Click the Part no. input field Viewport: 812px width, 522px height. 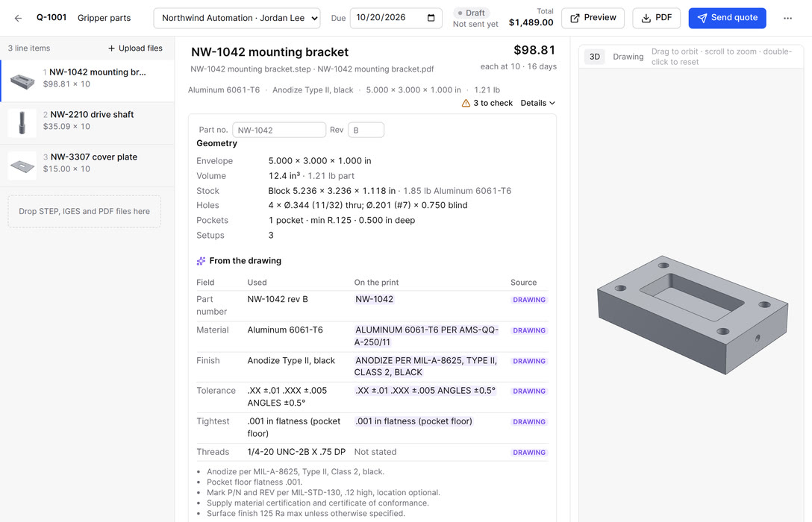(x=279, y=130)
